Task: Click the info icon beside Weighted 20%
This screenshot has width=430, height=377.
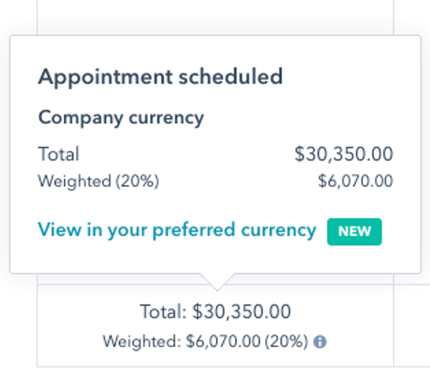Action: [320, 342]
